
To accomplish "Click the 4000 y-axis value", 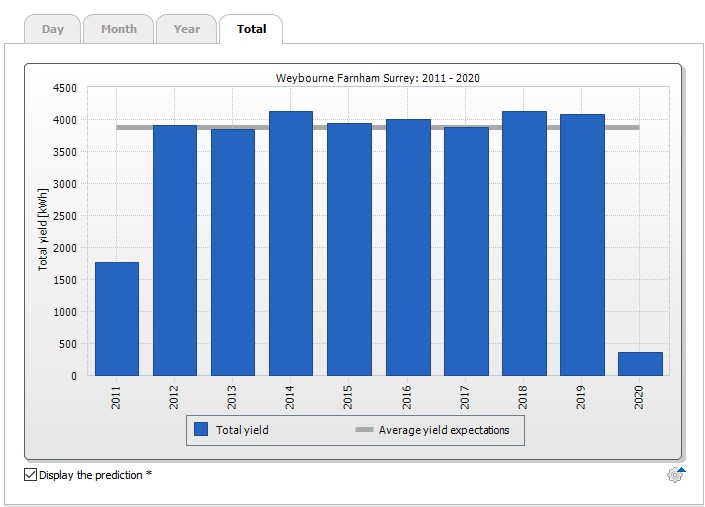I will point(65,120).
